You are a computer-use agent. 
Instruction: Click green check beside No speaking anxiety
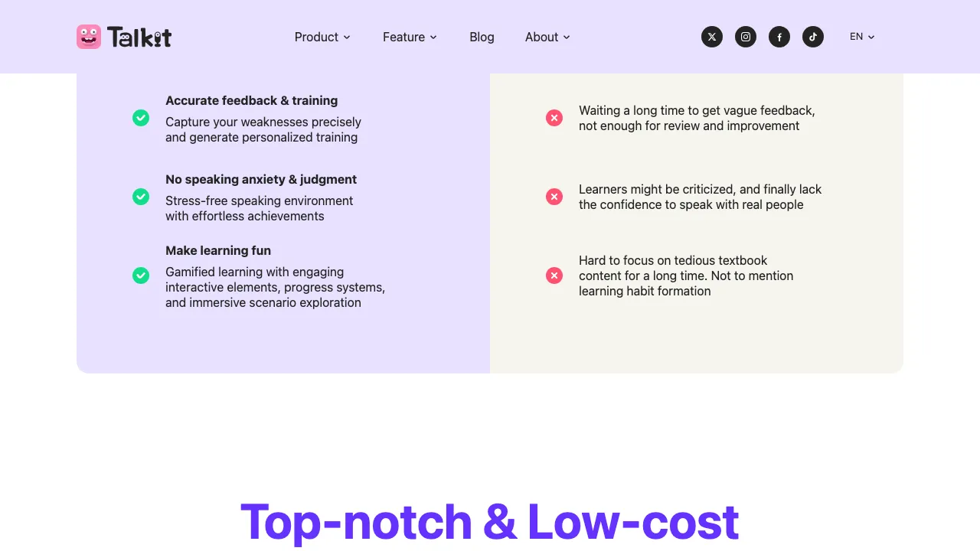pyautogui.click(x=141, y=197)
